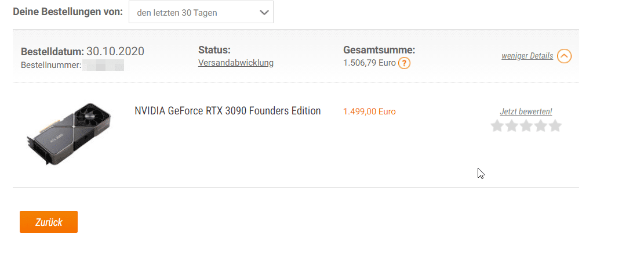644x259 pixels.
Task: Click the blurred Bestellnummer value
Action: point(103,65)
